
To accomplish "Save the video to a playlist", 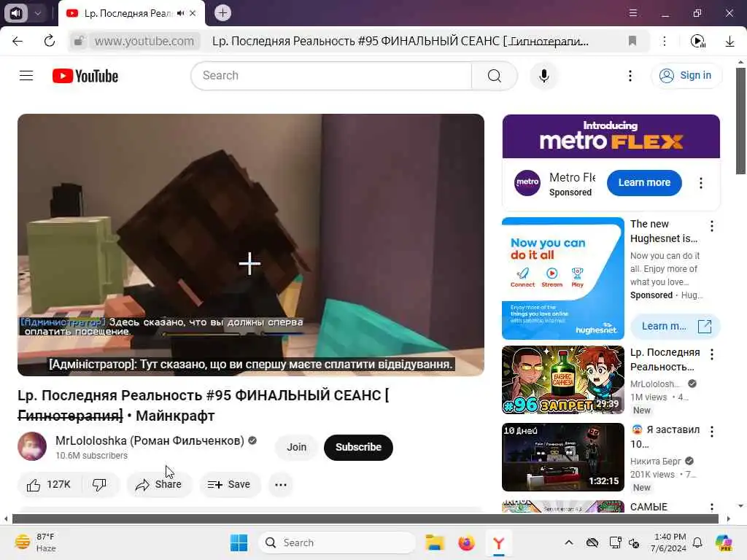I will (x=230, y=485).
